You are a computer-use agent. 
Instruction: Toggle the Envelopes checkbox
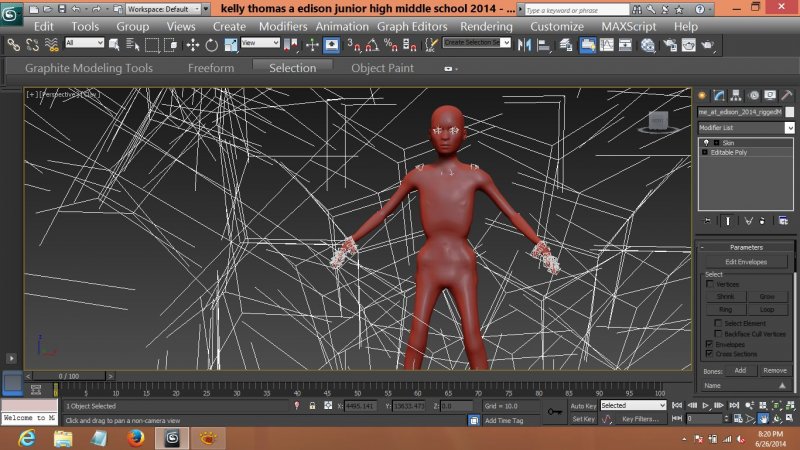click(x=711, y=344)
